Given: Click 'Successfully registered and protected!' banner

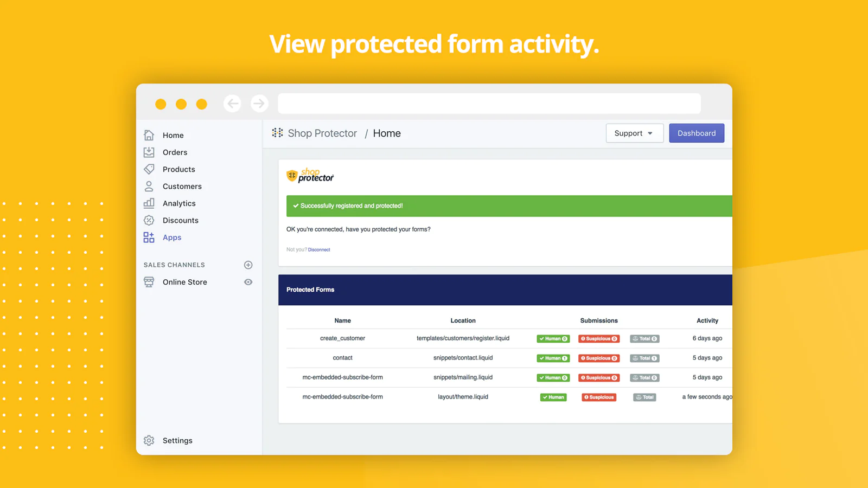Looking at the screenshot, I should coord(509,206).
